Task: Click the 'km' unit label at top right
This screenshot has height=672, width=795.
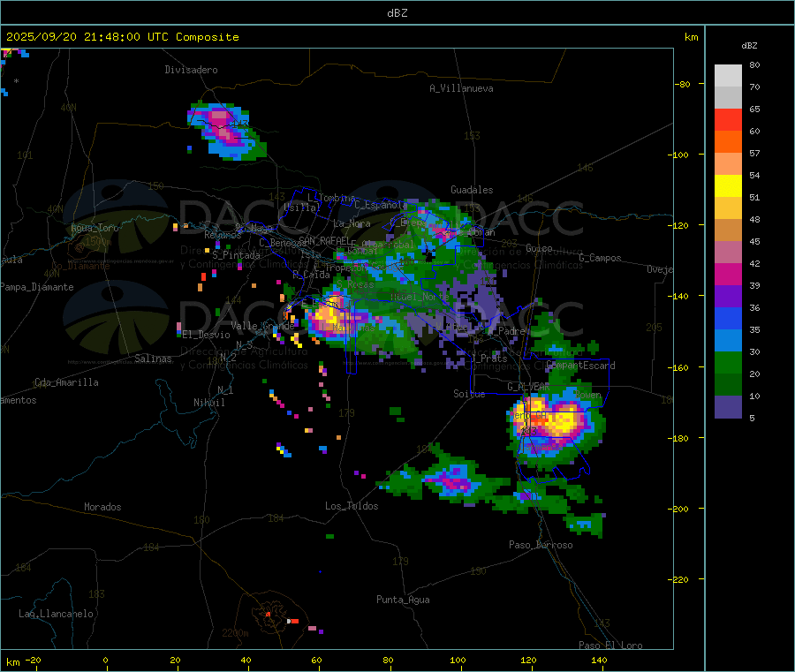Action: click(x=691, y=37)
